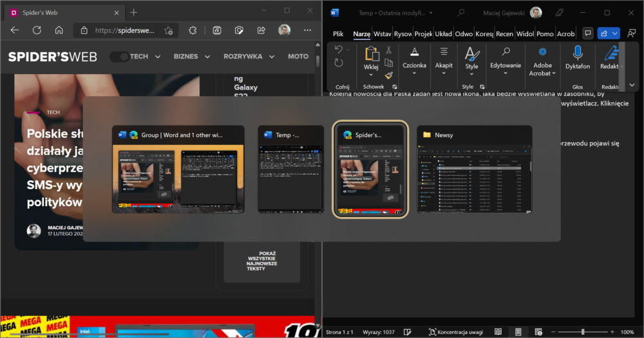Reload the Spider's Web page
Viewport: 644px width, 338px height.
[37, 30]
